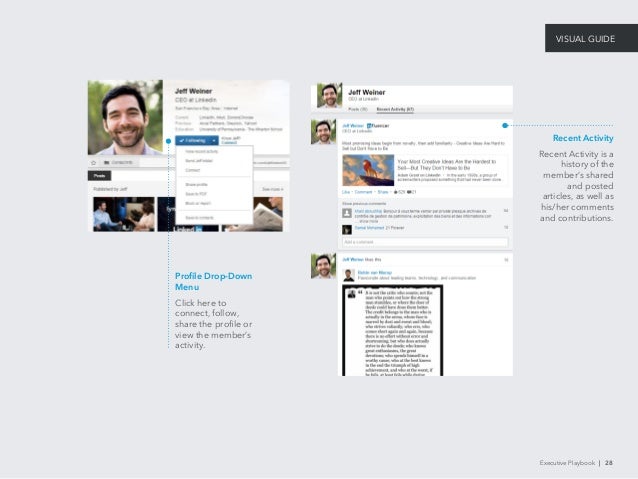Open the second commenter's name link
Screen dimensions: 638x479
(369, 228)
